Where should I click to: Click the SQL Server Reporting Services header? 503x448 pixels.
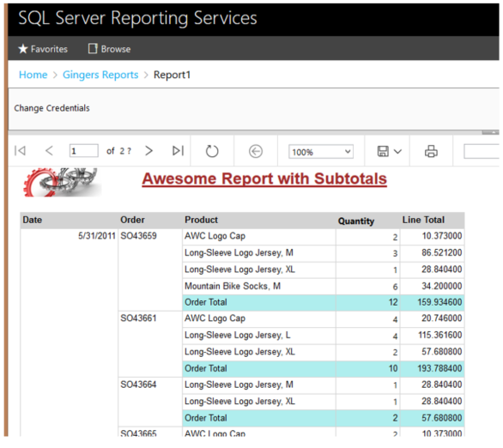coord(137,18)
